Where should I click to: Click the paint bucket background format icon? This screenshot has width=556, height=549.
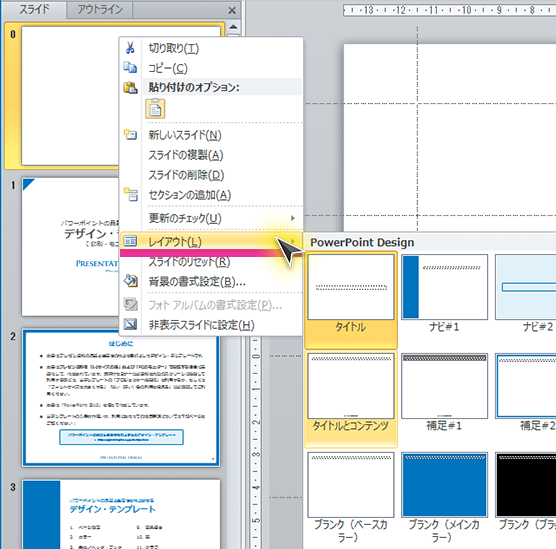pos(130,281)
